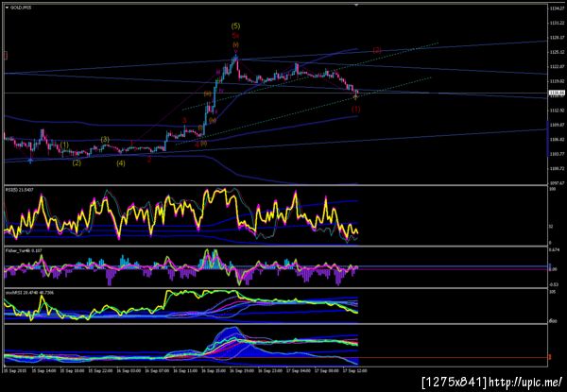Click the 1125.12 price level on axis

click(557, 52)
